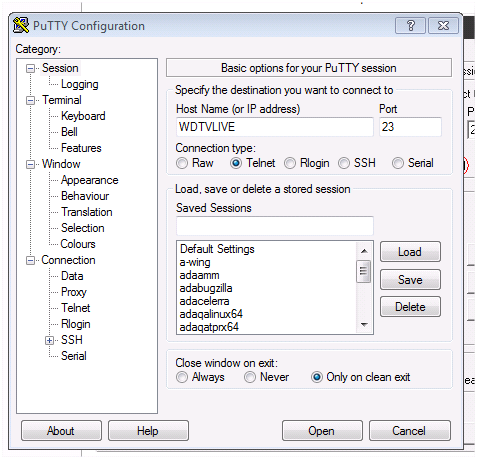Open the Keyboard category

83,116
